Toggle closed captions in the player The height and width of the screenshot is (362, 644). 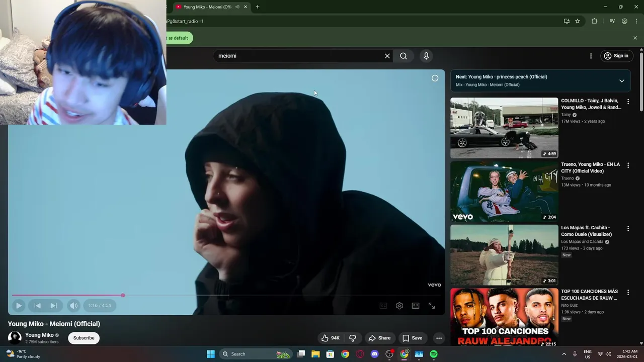pos(383,306)
